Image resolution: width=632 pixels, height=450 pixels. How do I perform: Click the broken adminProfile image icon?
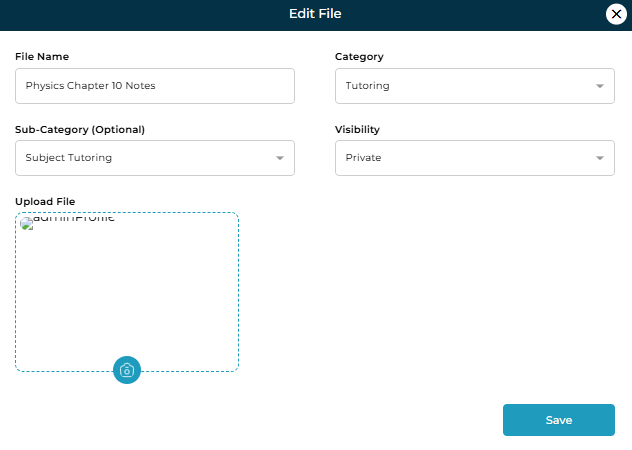(27, 223)
